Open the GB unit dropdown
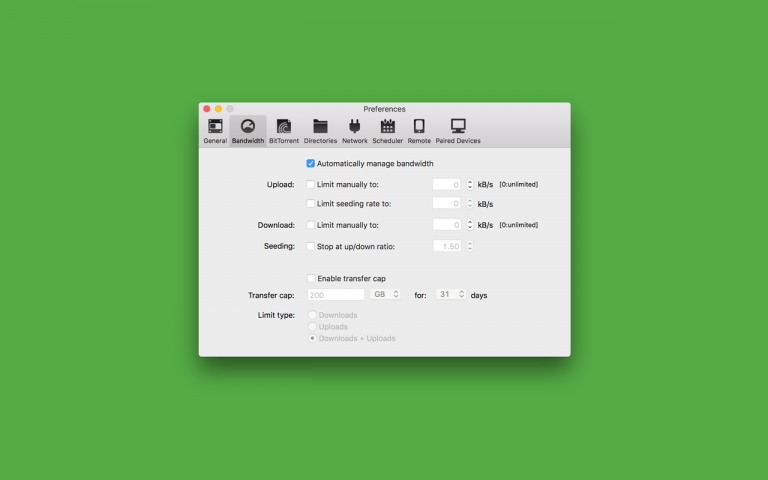 [x=386, y=295]
